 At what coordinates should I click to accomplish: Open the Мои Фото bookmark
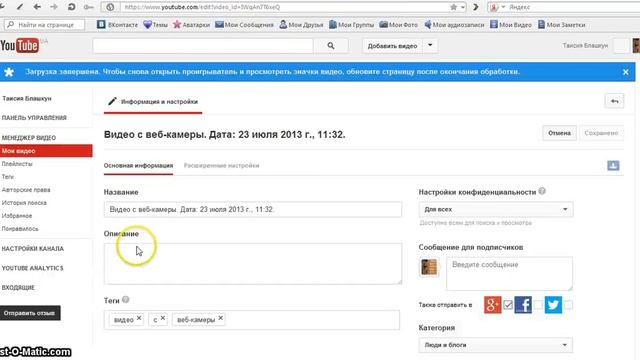pos(398,24)
